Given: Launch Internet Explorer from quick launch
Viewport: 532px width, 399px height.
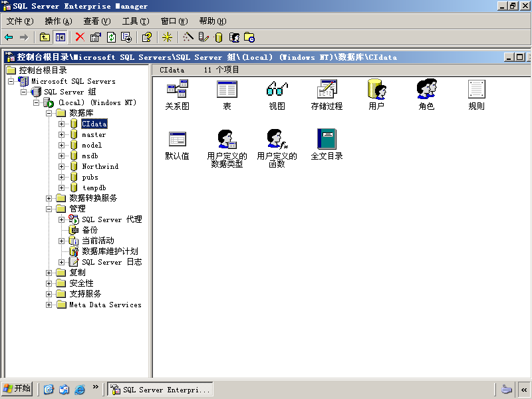Looking at the screenshot, I should click(x=80, y=390).
